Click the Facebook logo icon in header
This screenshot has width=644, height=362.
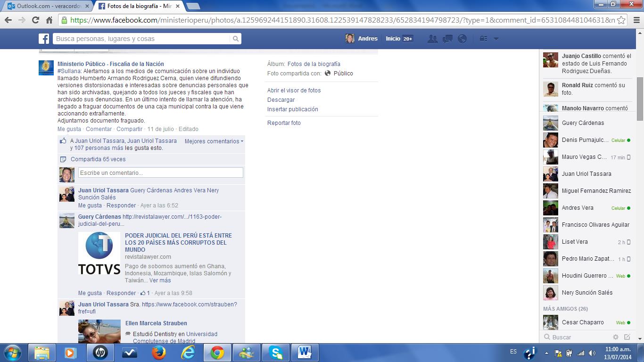(x=44, y=39)
